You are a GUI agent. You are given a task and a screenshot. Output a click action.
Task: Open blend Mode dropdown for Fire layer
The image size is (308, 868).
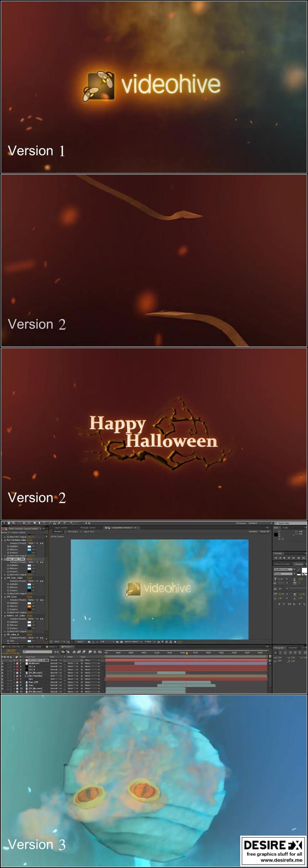click(56, 679)
